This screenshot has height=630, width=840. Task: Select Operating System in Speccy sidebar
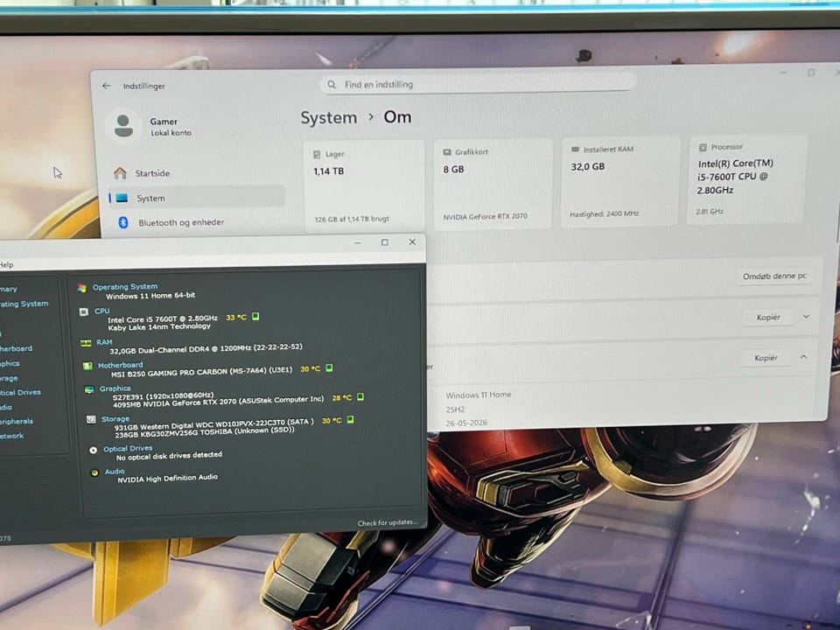click(x=24, y=304)
